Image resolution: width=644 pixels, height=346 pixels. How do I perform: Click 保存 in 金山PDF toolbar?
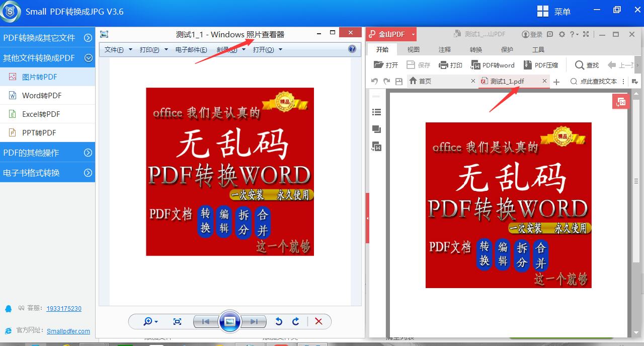pos(418,65)
